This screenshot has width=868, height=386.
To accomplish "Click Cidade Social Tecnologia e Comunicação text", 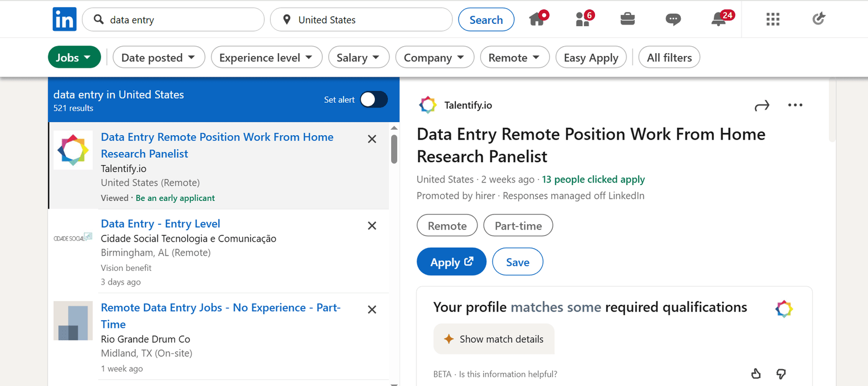I will [188, 238].
